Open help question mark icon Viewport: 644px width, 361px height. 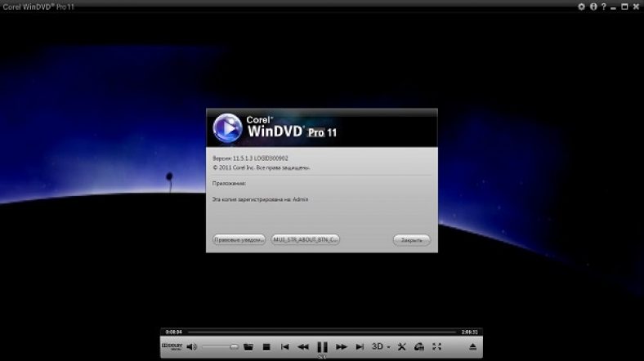603,7
